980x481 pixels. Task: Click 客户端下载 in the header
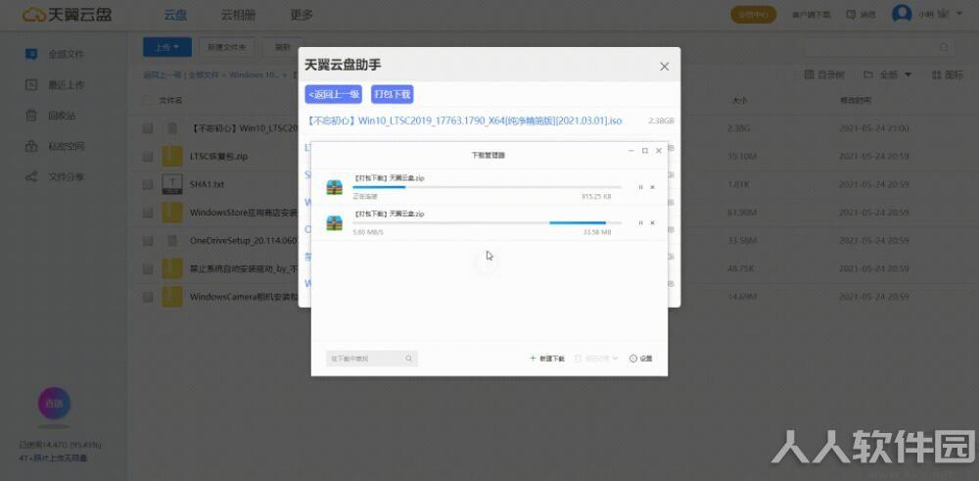(x=812, y=15)
